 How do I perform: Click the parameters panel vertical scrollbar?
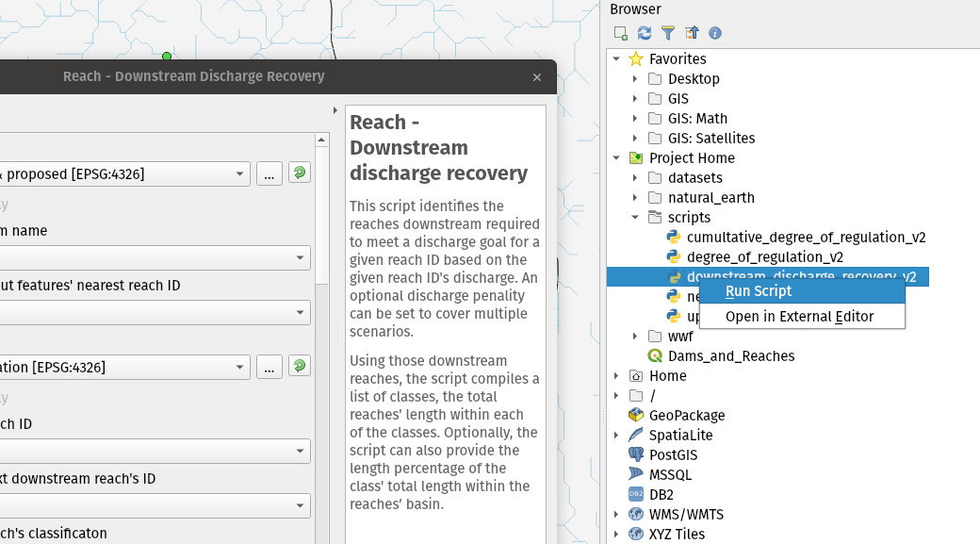coord(322,207)
